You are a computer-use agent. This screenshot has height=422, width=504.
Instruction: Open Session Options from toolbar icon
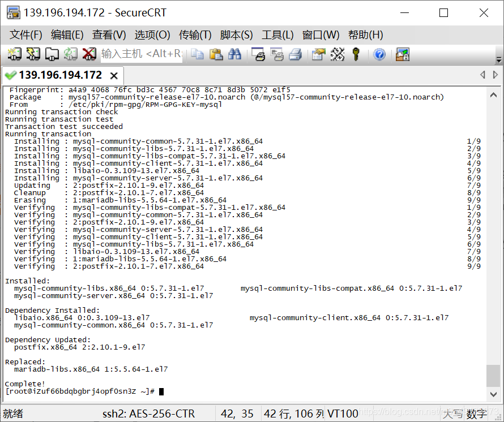click(318, 54)
